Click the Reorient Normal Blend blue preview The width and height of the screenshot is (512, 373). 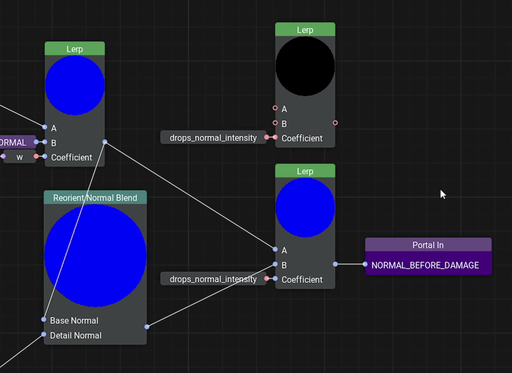tap(95, 255)
